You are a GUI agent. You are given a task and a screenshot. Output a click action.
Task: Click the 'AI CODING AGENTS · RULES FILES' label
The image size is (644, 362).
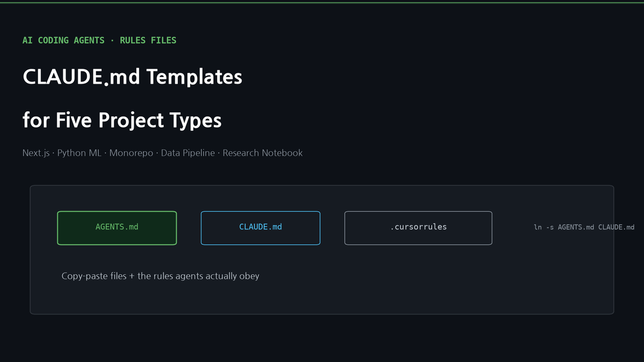[x=99, y=40]
